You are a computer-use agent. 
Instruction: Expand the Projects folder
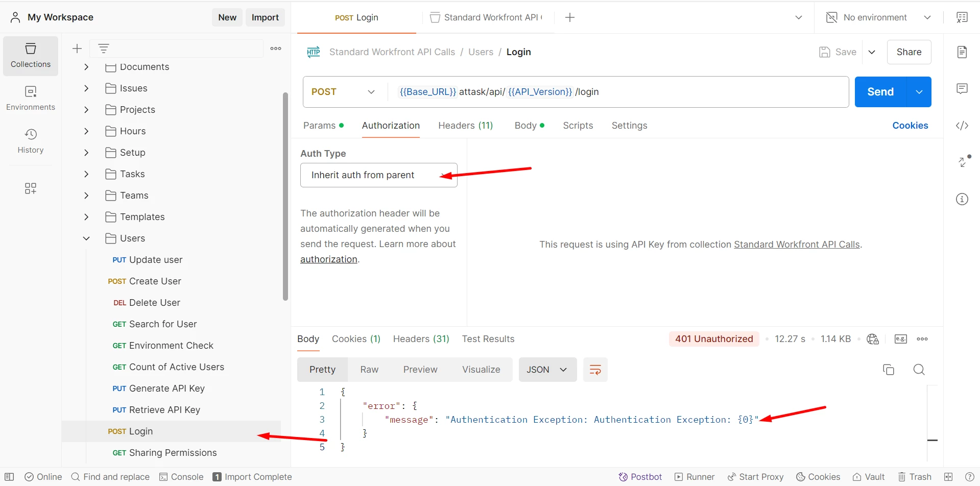pyautogui.click(x=86, y=110)
